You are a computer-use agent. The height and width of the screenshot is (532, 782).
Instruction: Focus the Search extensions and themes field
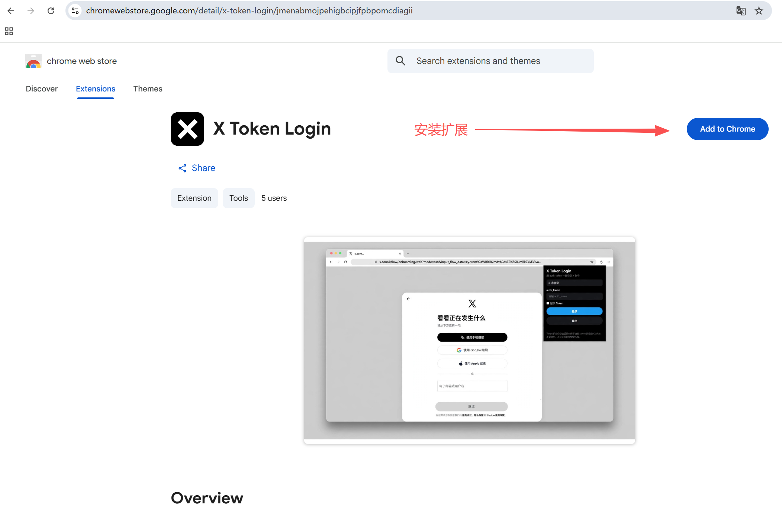(x=490, y=61)
